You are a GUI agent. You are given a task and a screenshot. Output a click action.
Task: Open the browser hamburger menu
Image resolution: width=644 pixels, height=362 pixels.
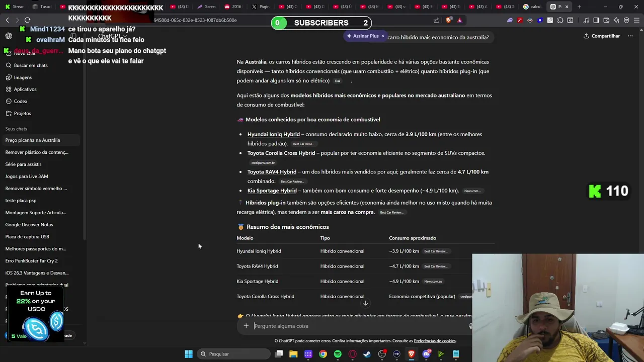(x=636, y=20)
